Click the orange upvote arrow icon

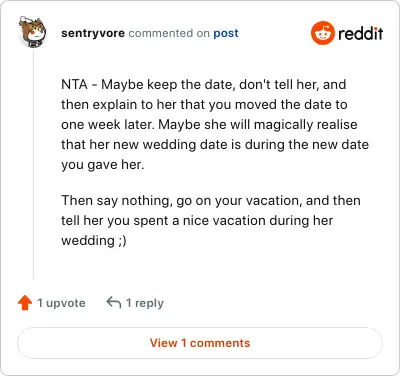25,303
